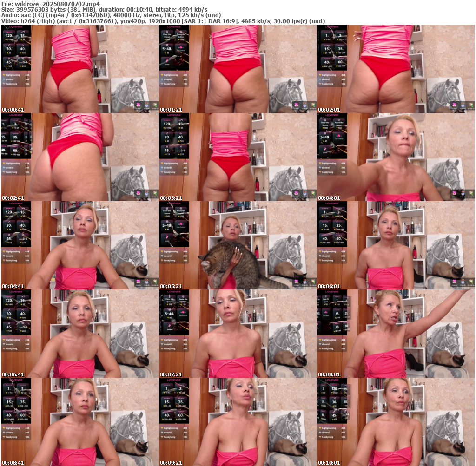Open the thumbnail timestamped 00:00:41
Viewport: 476px width, 466px height.
pyautogui.click(x=79, y=69)
